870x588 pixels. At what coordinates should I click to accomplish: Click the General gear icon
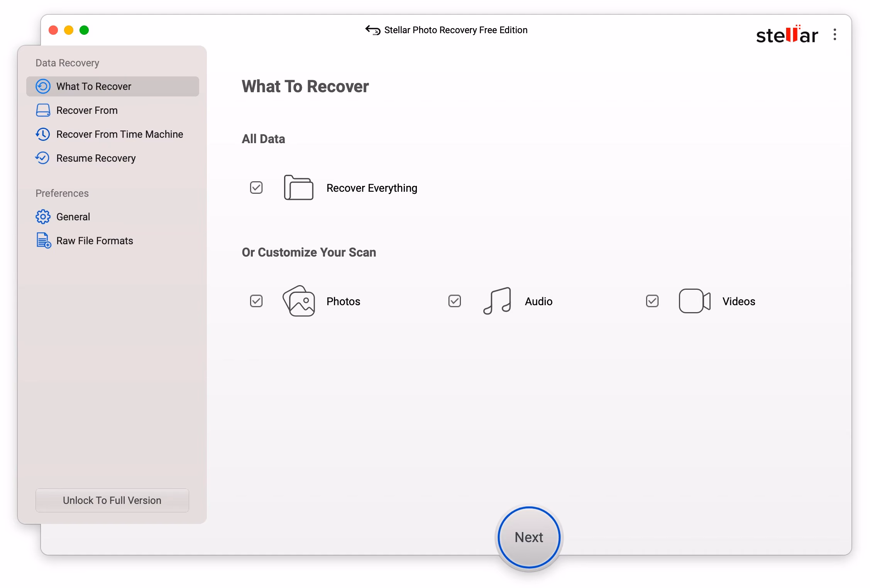(43, 217)
